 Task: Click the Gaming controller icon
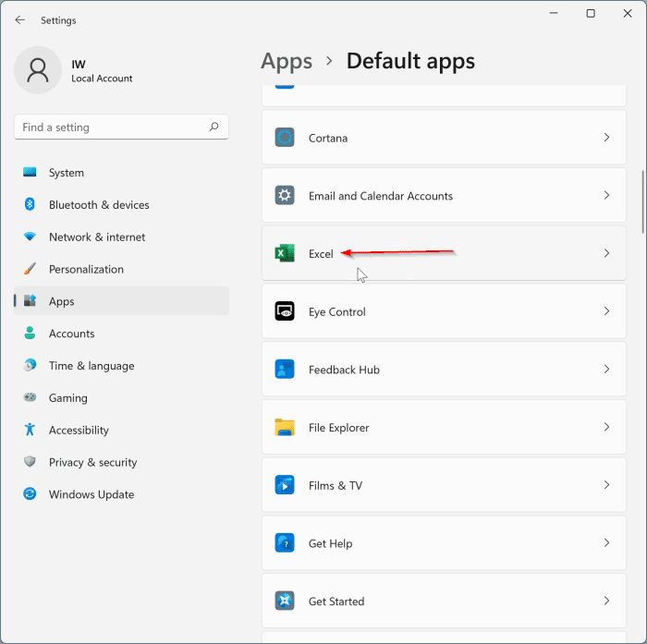pos(30,397)
